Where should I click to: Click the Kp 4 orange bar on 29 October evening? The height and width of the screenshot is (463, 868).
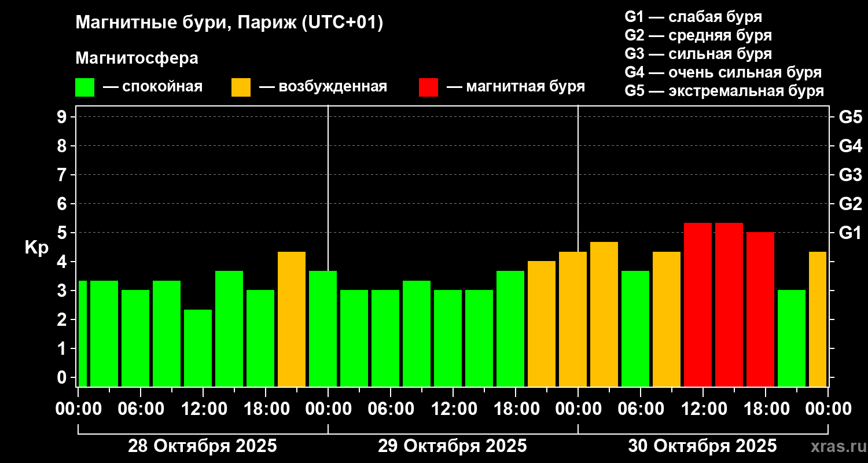(x=542, y=324)
